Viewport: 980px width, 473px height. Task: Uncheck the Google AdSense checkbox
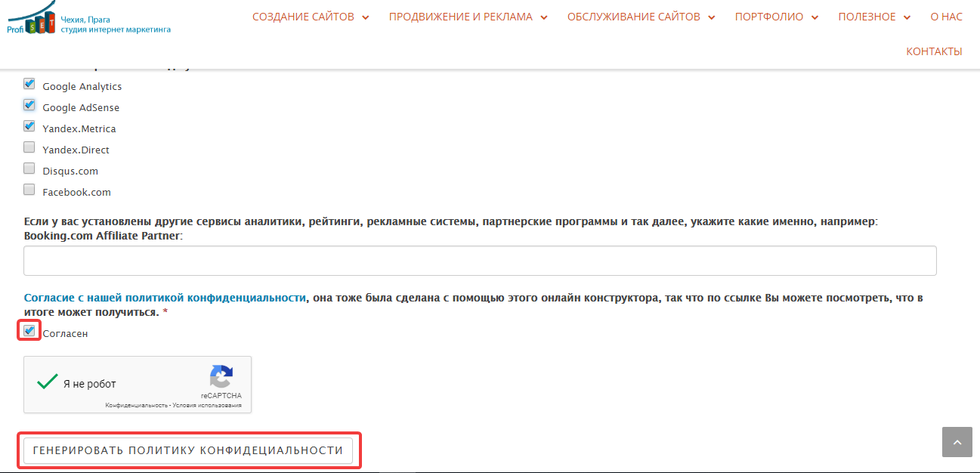coord(29,105)
